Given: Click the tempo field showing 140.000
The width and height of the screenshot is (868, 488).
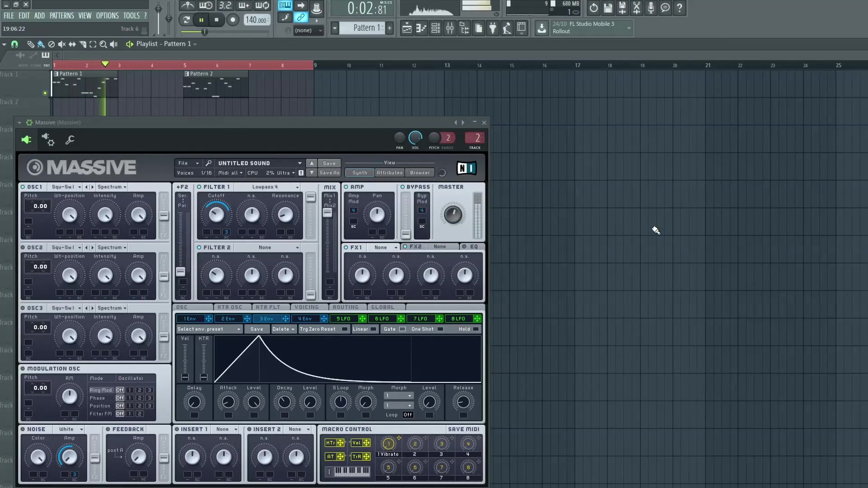Looking at the screenshot, I should coord(257,20).
